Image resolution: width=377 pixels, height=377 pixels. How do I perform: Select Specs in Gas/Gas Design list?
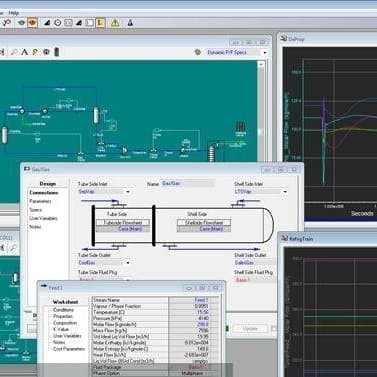(x=35, y=210)
